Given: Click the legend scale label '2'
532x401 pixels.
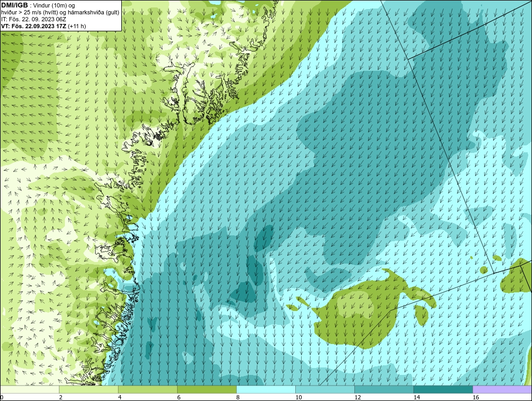Looking at the screenshot, I should 61,397.
